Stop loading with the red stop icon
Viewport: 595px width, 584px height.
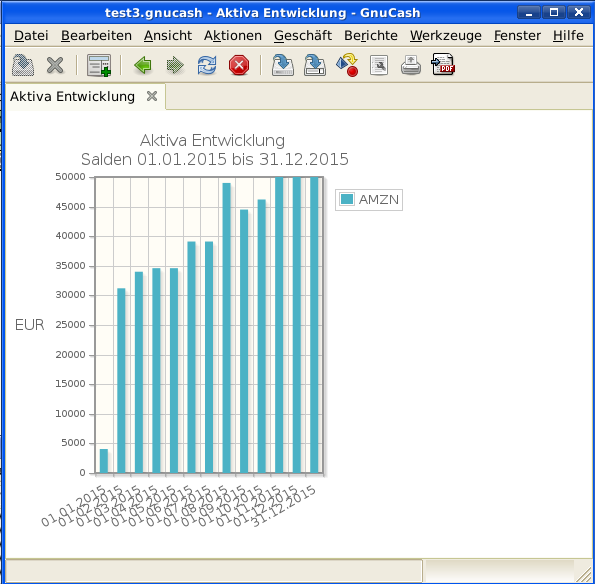pyautogui.click(x=239, y=65)
